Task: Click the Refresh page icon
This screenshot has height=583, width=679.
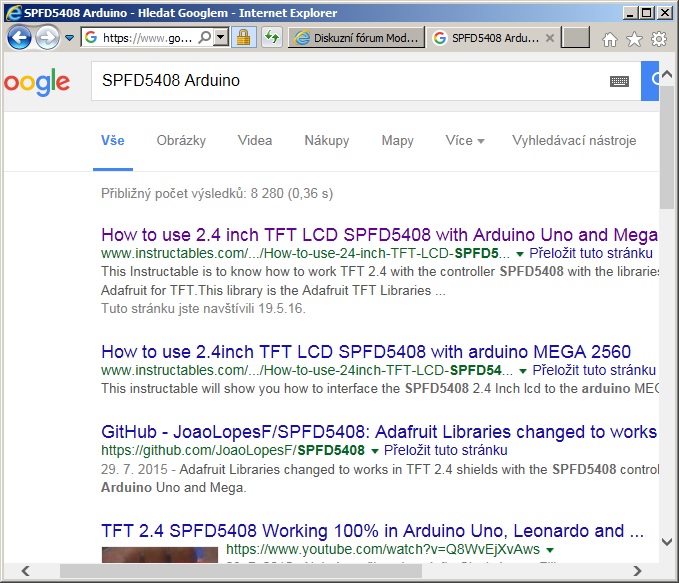Action: (272, 38)
